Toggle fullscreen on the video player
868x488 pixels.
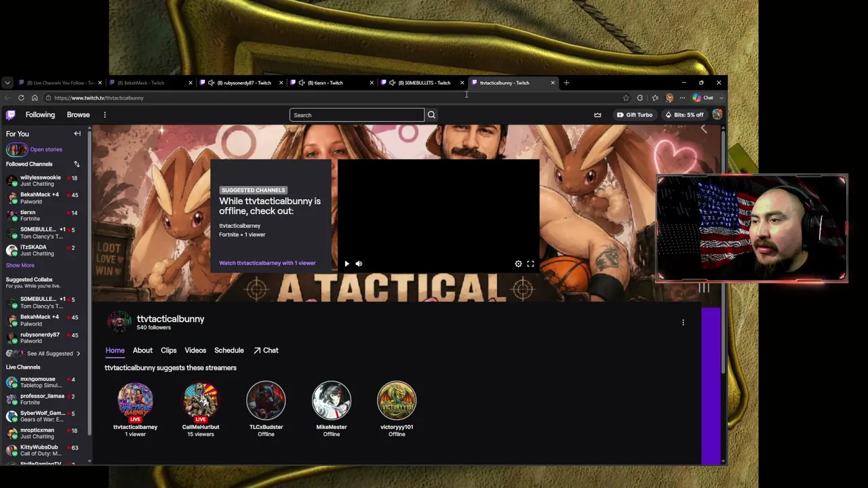click(530, 264)
